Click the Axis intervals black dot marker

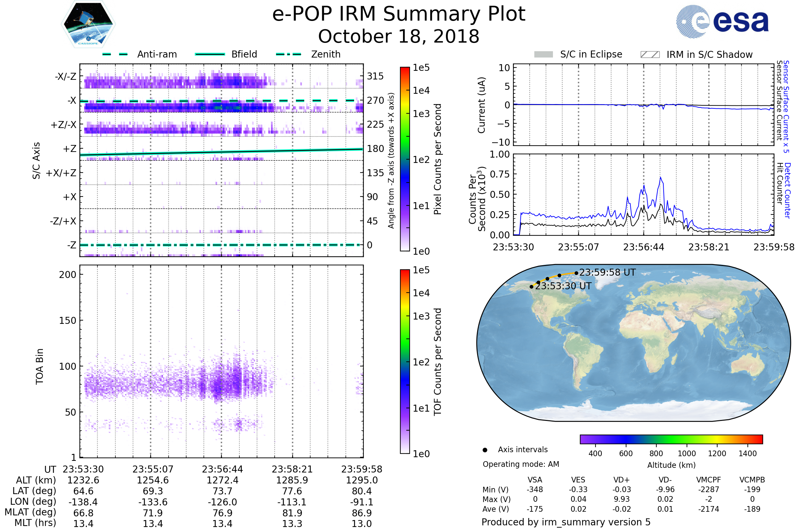485,450
